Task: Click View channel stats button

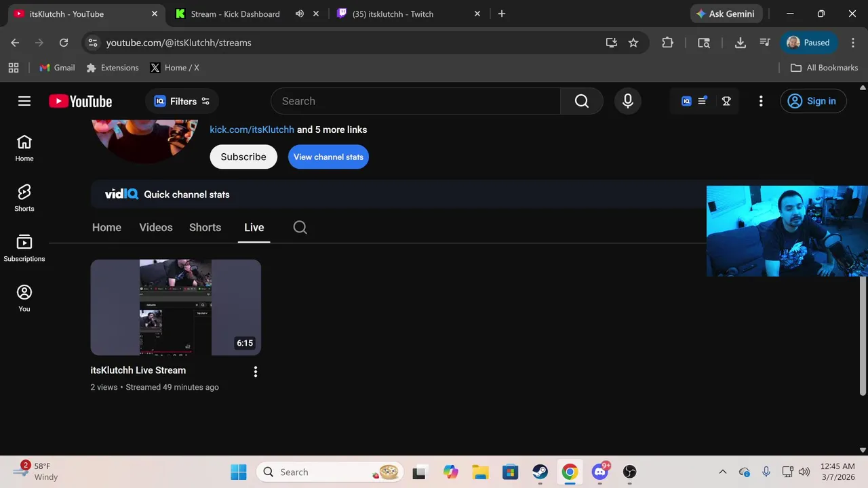Action: point(328,157)
